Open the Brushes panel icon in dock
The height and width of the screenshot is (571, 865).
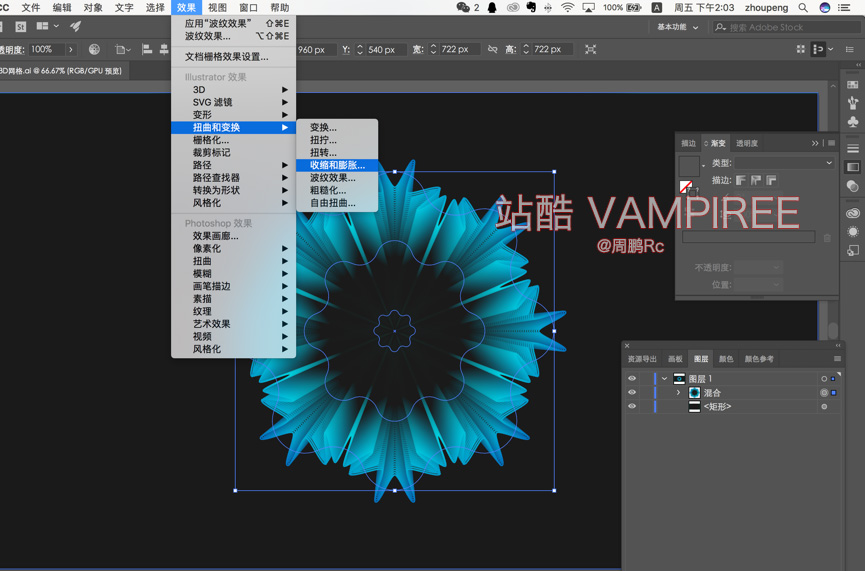[x=853, y=103]
